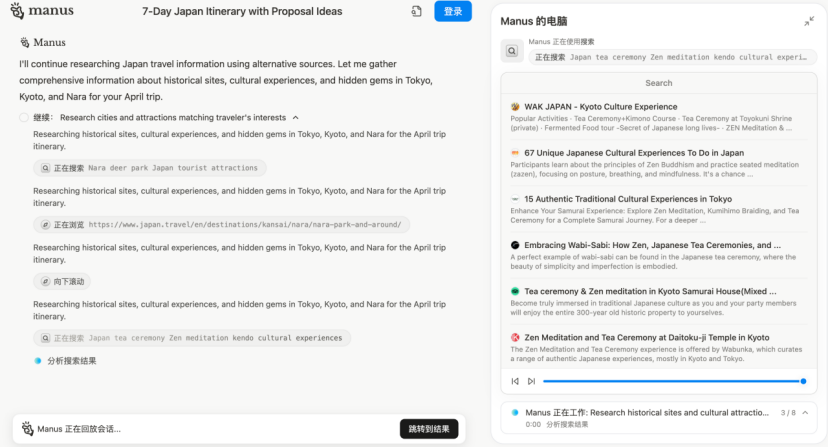Open 15 Authentic Traditional Cultural Experiences in Tokyo

(628, 199)
